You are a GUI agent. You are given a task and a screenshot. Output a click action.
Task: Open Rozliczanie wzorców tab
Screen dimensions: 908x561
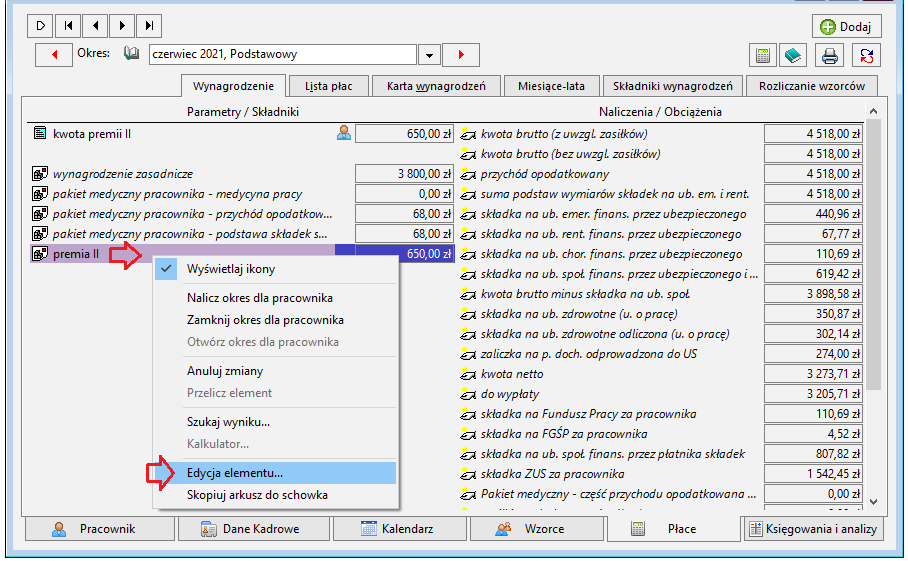812,86
